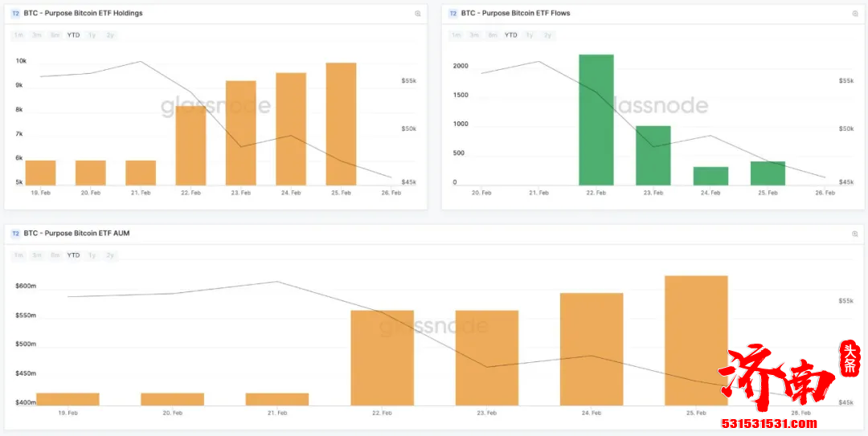Select the 1m range on ETF Holdings chart
This screenshot has height=436, width=868.
pos(18,35)
